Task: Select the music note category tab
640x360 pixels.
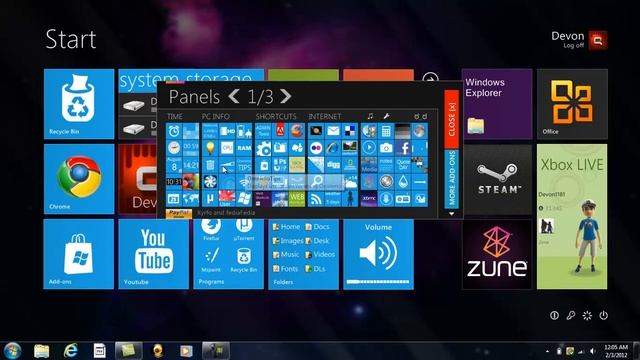Action: pyautogui.click(x=370, y=116)
